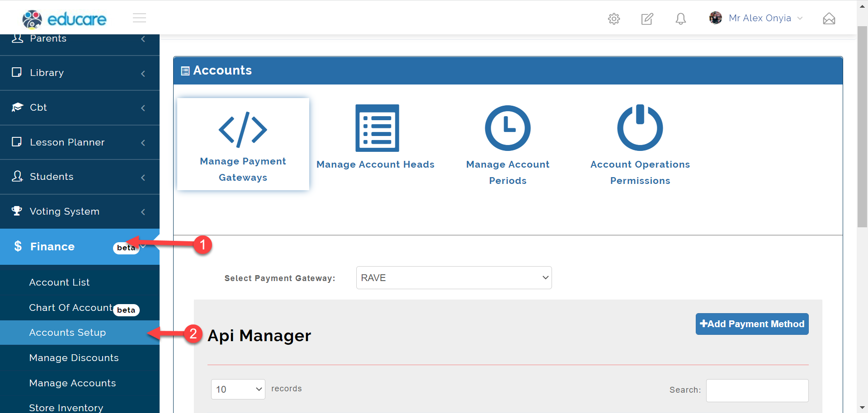Click the Search input field
868x413 pixels.
click(x=757, y=390)
